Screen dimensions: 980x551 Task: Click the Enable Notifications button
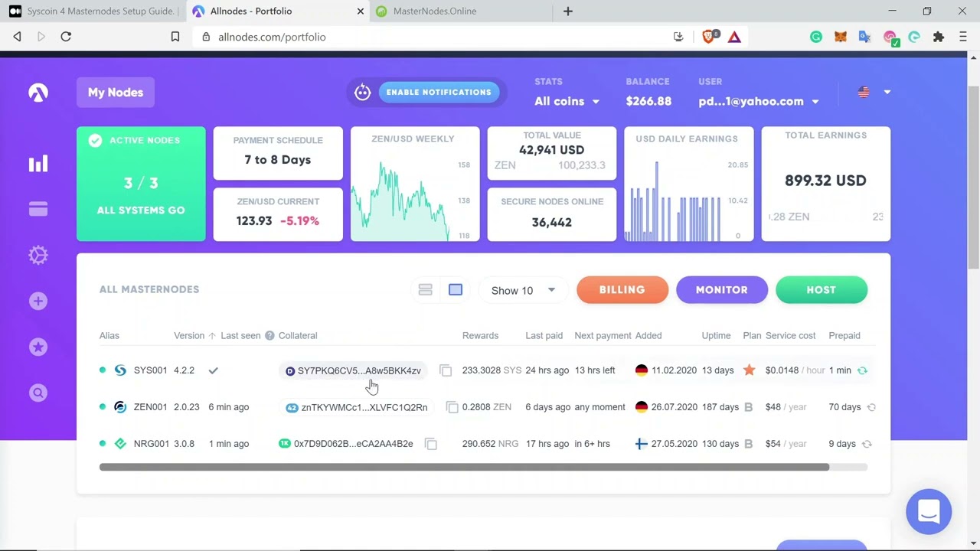439,93
